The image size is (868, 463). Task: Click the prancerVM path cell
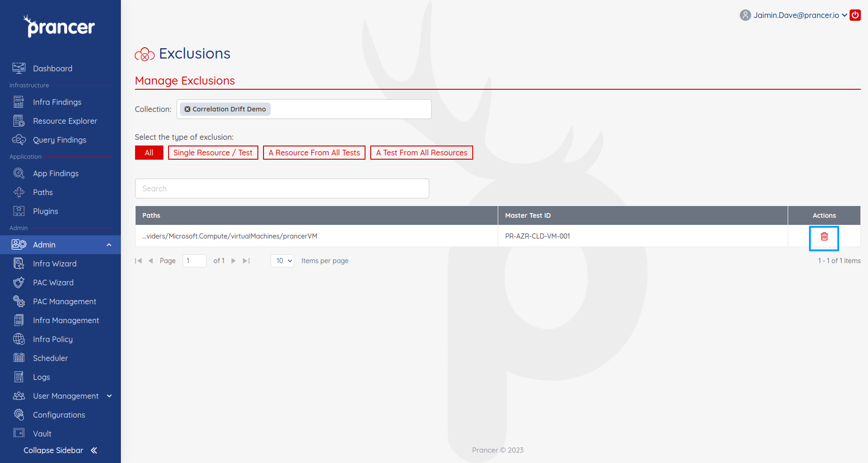(x=316, y=236)
